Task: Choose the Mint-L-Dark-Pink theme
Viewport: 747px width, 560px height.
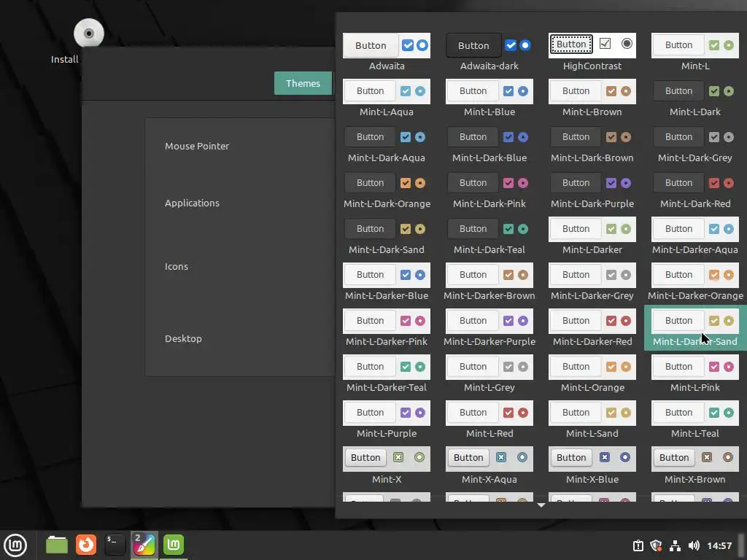Action: click(489, 190)
